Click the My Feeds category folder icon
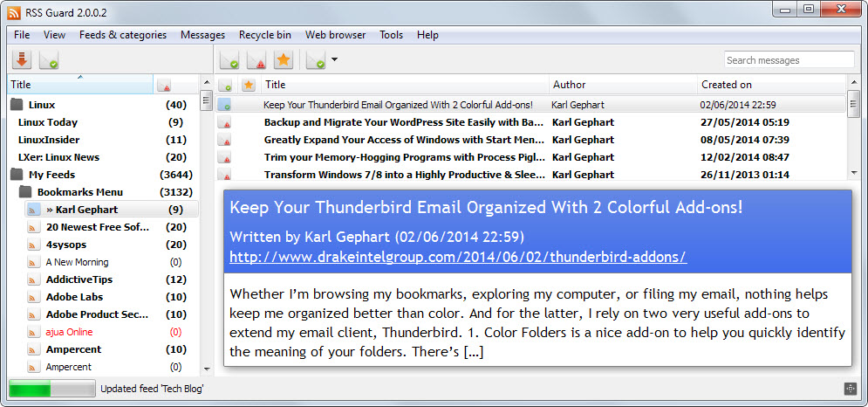This screenshot has width=868, height=407. [x=17, y=175]
